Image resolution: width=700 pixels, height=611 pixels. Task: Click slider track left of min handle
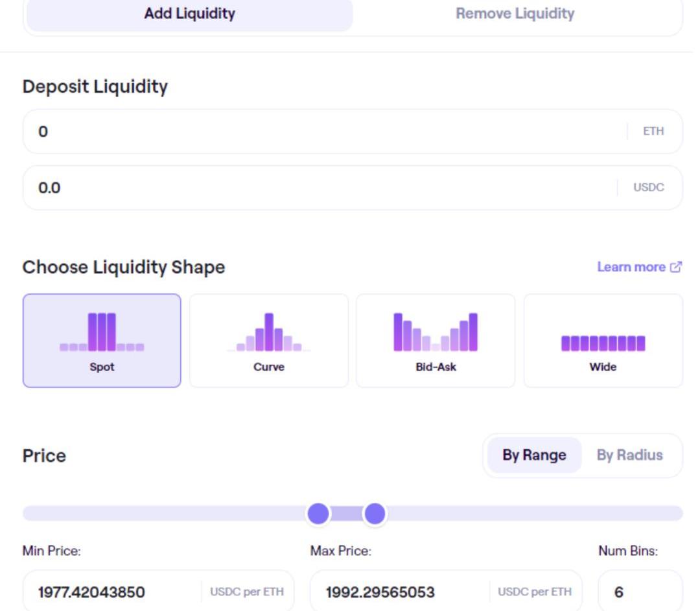point(162,514)
